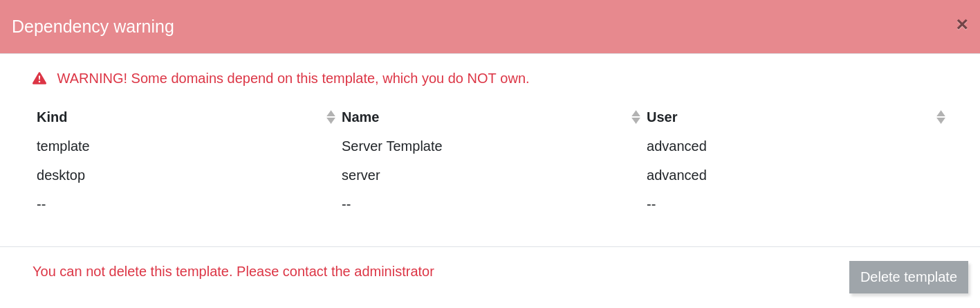Click the User column header

coord(662,117)
